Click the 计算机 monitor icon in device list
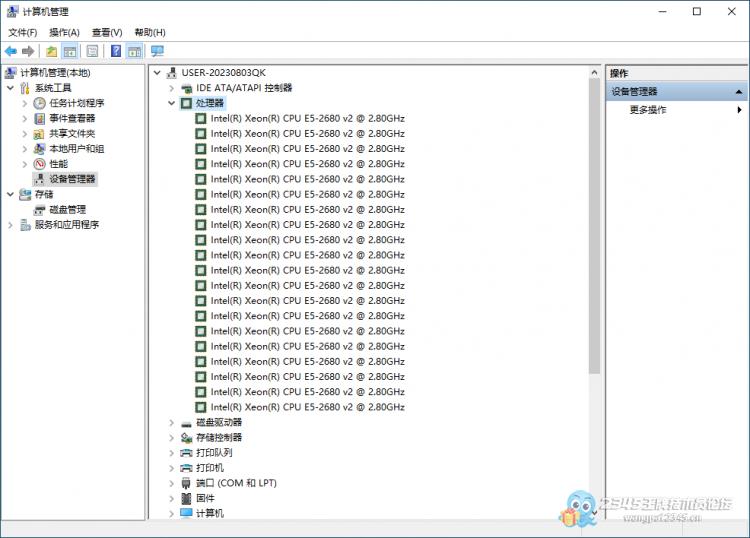 [187, 513]
